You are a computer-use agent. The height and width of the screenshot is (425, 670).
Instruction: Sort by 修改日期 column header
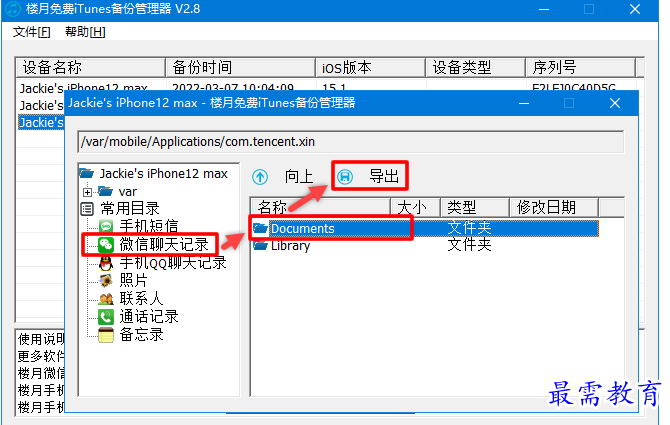tap(554, 208)
